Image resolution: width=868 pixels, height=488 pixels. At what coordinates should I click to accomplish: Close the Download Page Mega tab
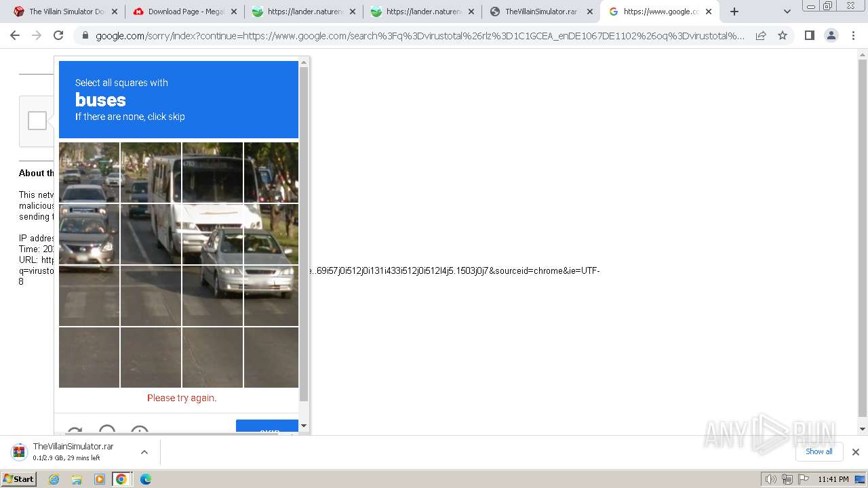[234, 12]
